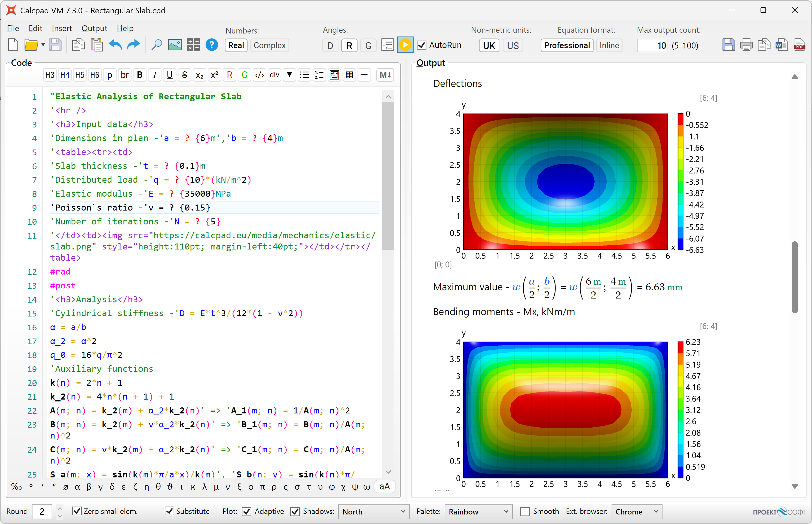The width and height of the screenshot is (812, 524).
Task: Open the Shadows North dropdown
Action: pyautogui.click(x=374, y=511)
